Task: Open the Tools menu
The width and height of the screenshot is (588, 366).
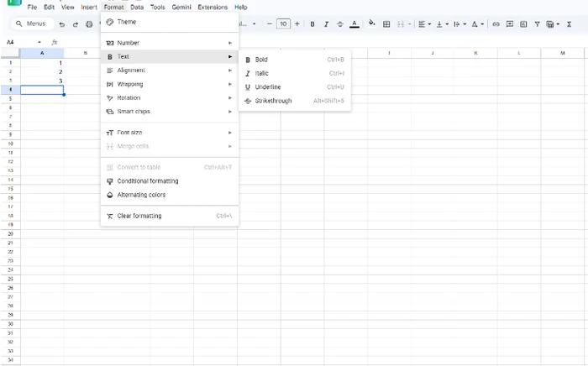Action: [158, 7]
